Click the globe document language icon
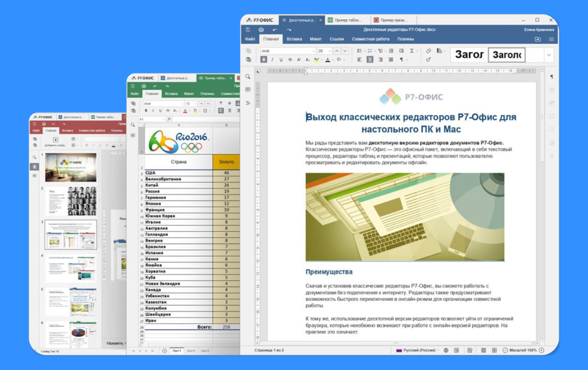This screenshot has height=370, width=588. point(446,350)
